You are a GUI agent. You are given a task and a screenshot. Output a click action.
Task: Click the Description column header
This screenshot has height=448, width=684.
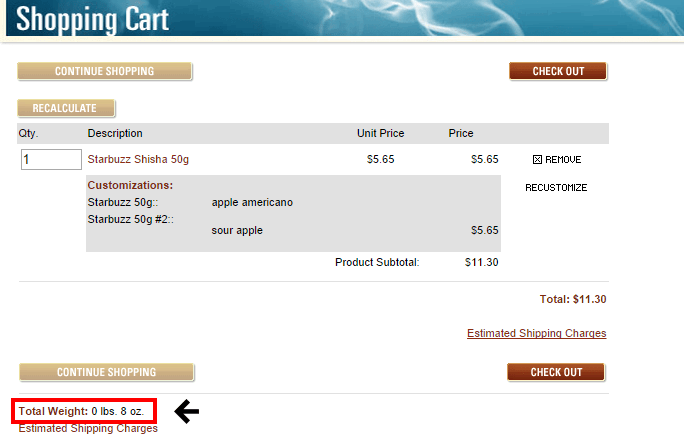point(115,133)
